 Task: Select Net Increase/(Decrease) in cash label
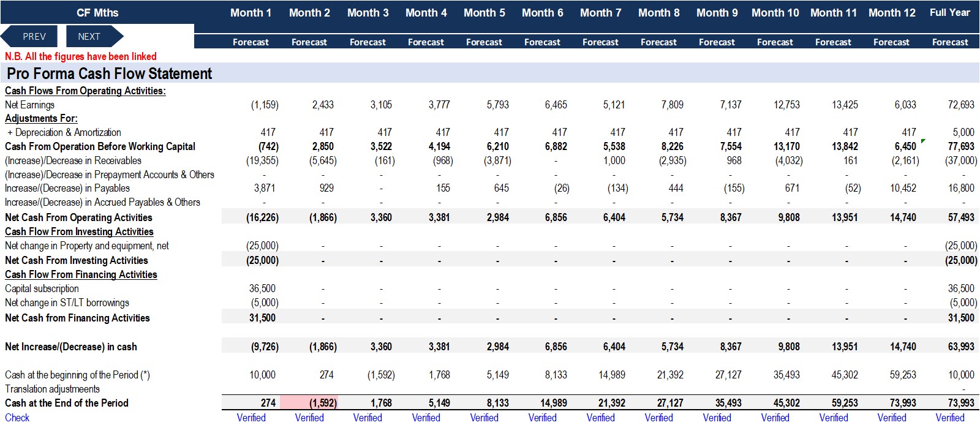click(x=71, y=347)
